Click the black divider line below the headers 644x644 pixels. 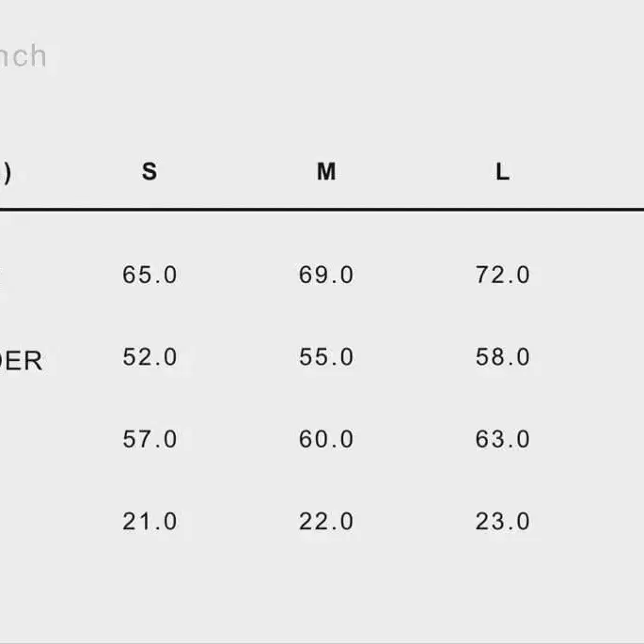pos(322,210)
